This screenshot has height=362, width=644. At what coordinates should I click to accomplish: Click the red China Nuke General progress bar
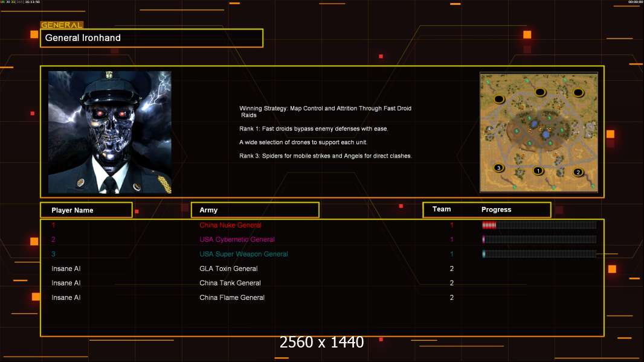[x=539, y=225]
